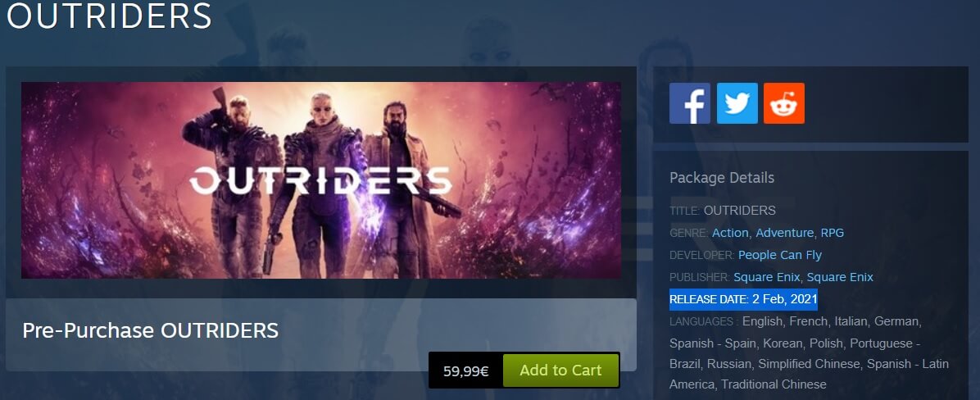Click the highlighted release date text
980x400 pixels.
[743, 299]
